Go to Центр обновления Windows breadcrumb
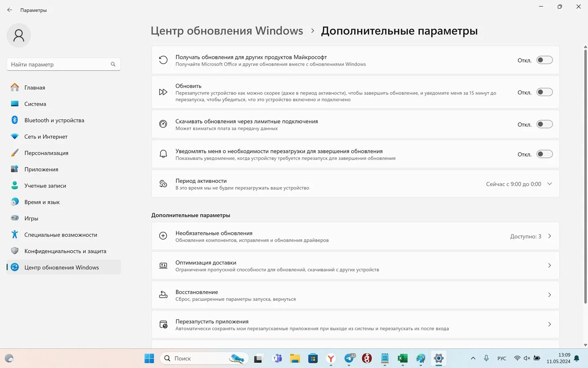Screen dimensions: 588x368 tap(227, 31)
